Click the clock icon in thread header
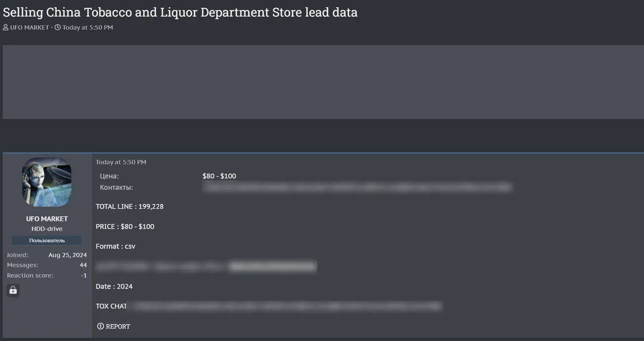This screenshot has width=644, height=341. (58, 28)
